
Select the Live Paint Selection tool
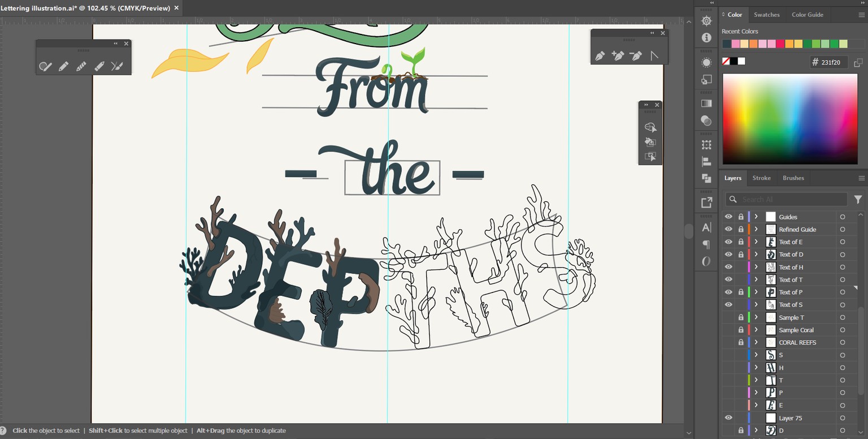tap(650, 157)
